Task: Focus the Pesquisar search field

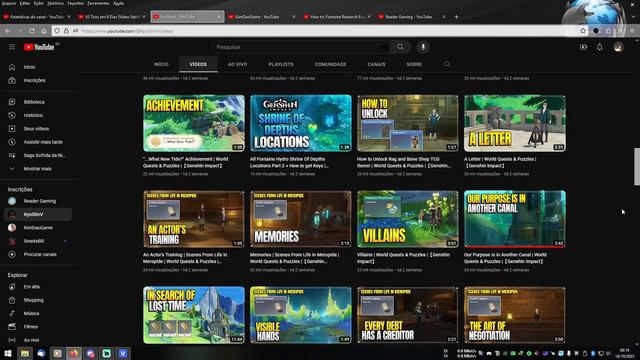Action: click(300, 47)
